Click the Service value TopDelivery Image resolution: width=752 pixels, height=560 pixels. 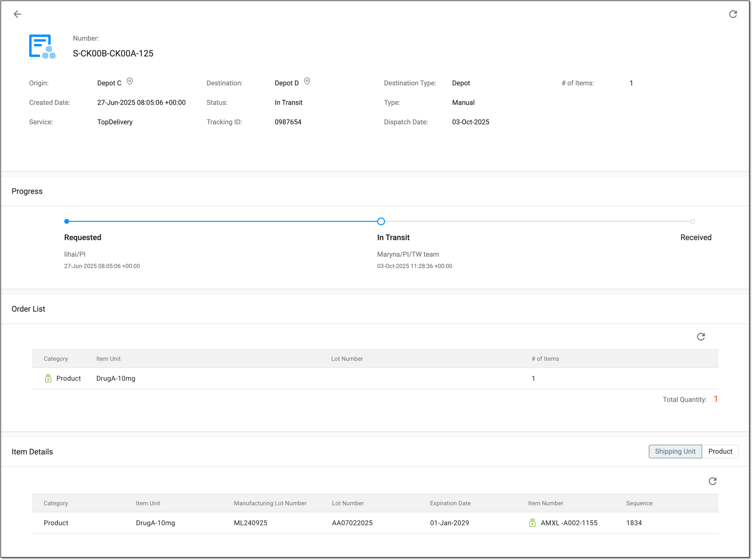pos(115,122)
